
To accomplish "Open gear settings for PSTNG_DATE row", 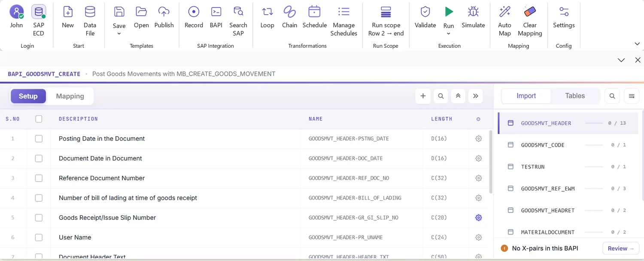I will pos(479,138).
